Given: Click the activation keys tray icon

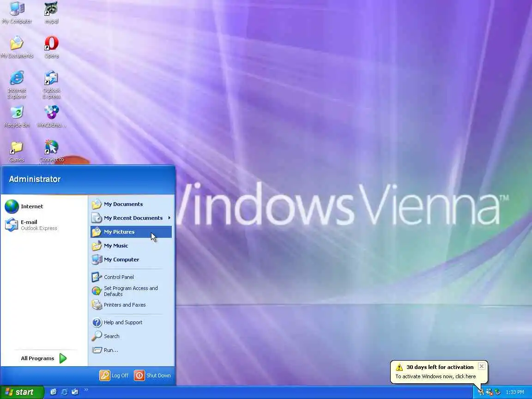Looking at the screenshot, I should [481, 392].
